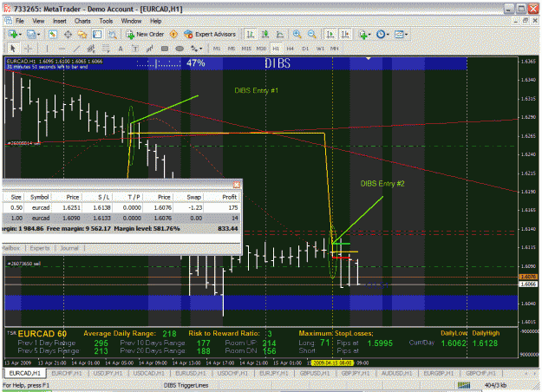Set timeframe to H4
This screenshot has height=392, width=542.
pyautogui.click(x=290, y=49)
